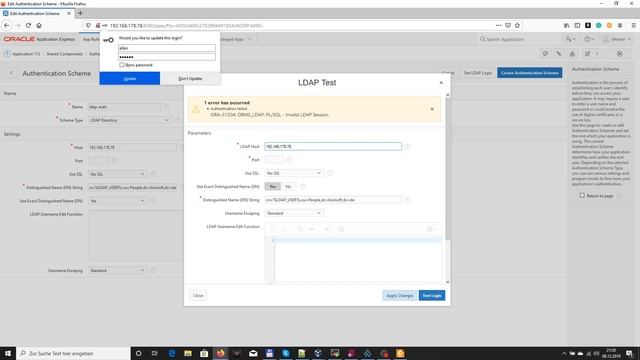Viewport: 640px width, 360px height.
Task: Click help icon next to Use SSL in dialog
Action: point(330,173)
